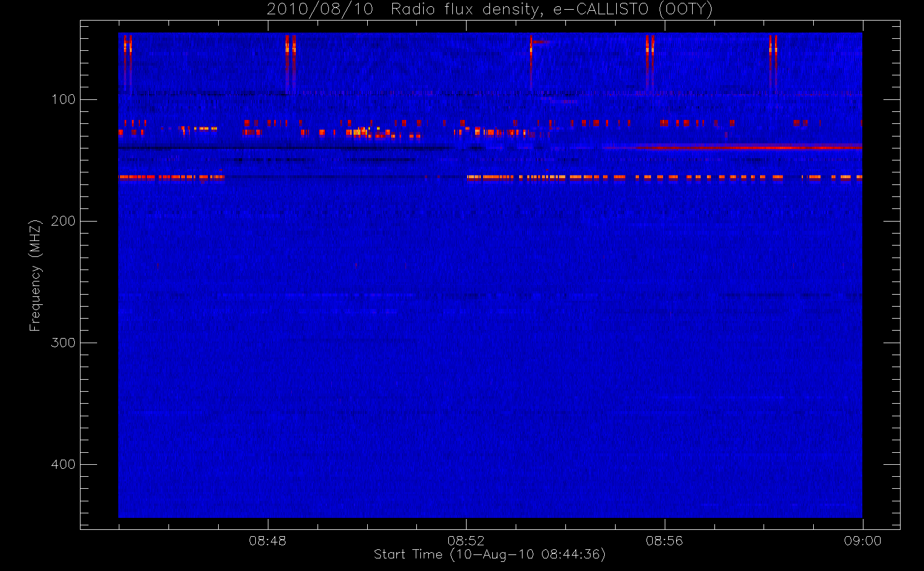Click the 'Frequency (MHZ)' axis title

(35, 275)
